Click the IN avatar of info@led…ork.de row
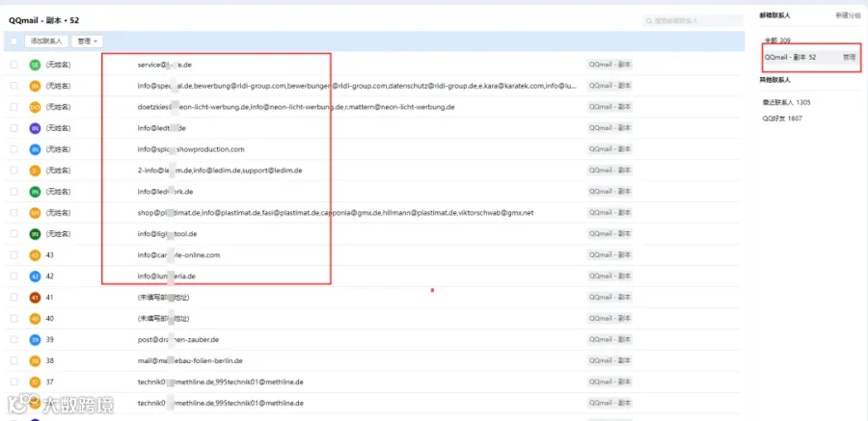 click(x=35, y=192)
